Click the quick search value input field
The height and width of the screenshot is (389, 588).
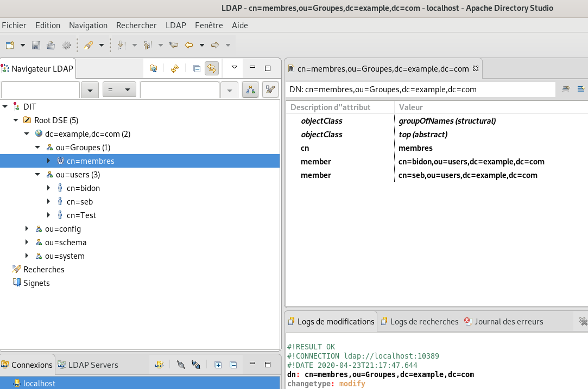(180, 90)
